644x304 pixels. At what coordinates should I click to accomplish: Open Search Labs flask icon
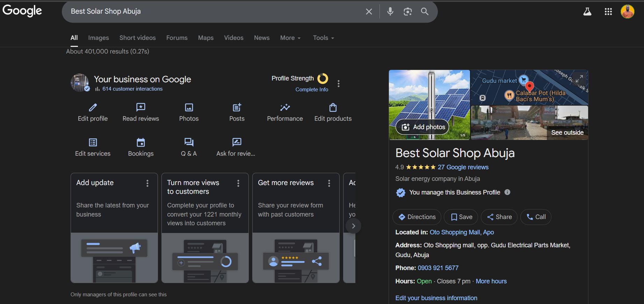[x=587, y=12]
